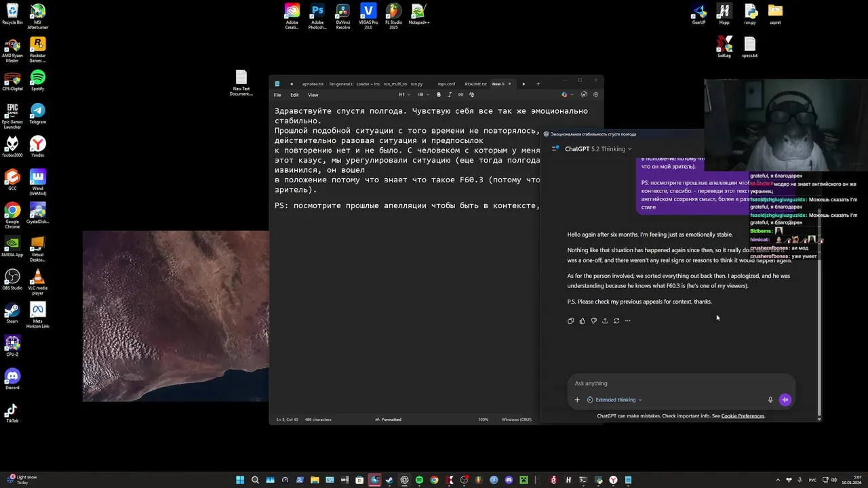Clear formatting in Notepad toolbar
This screenshot has width=868, height=488.
(x=472, y=95)
